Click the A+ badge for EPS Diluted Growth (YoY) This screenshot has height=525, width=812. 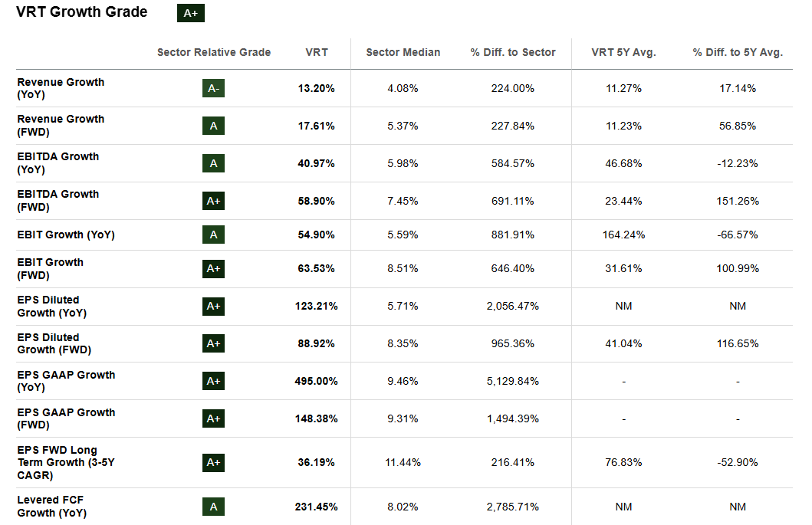click(x=213, y=306)
